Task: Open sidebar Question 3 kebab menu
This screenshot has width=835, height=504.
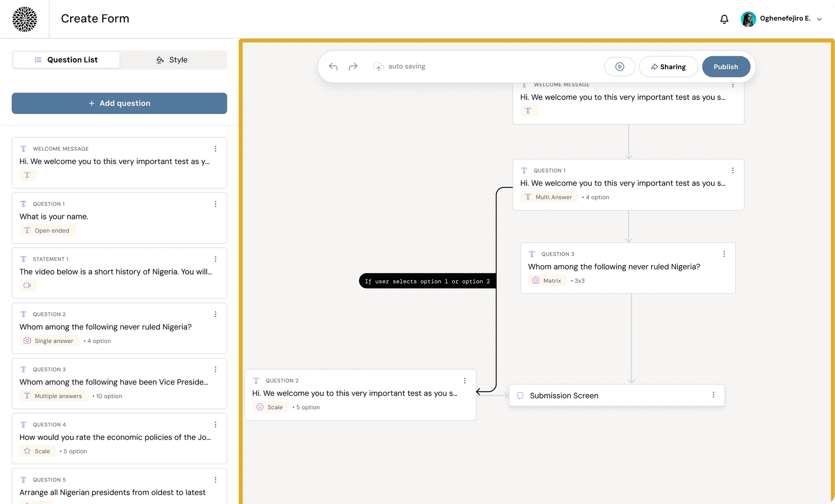Action: [215, 370]
